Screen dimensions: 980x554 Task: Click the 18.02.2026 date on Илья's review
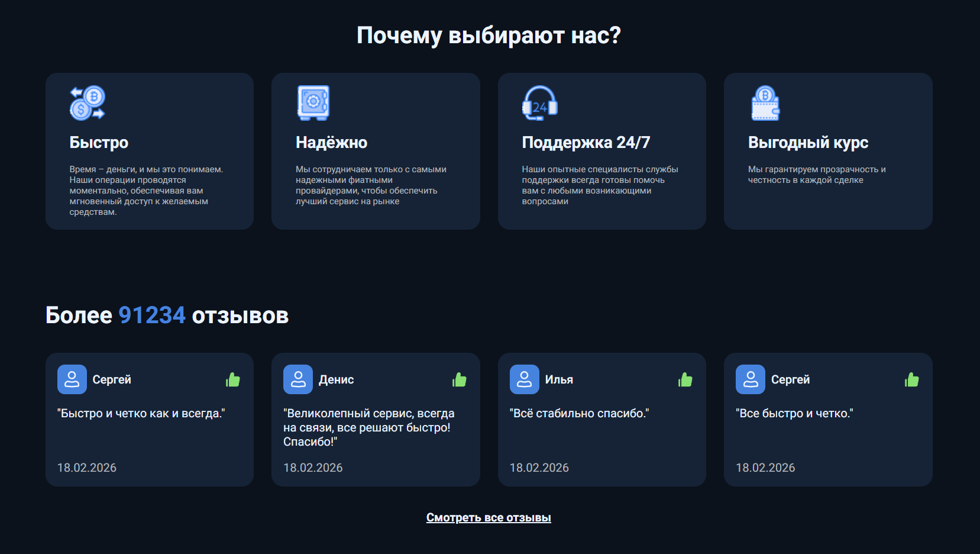coord(539,468)
